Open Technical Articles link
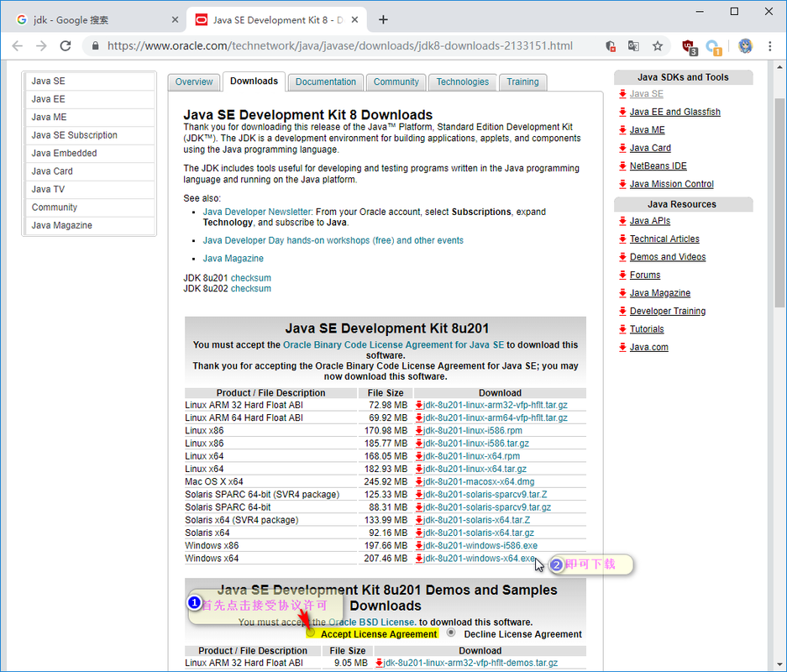The width and height of the screenshot is (787, 672). [x=664, y=239]
